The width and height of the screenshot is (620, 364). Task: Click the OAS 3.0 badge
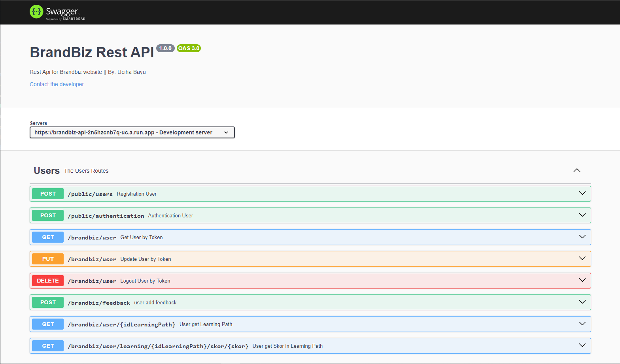pos(189,48)
